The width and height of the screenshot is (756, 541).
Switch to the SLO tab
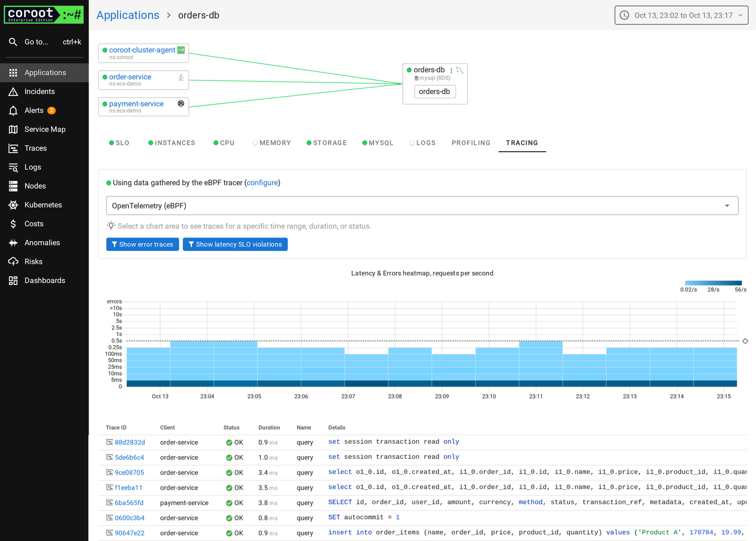[x=119, y=143]
